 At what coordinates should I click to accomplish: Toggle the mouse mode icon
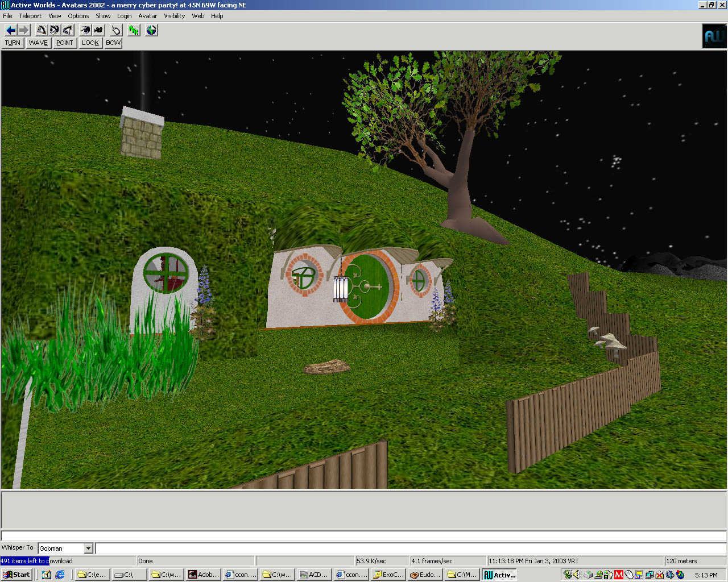point(116,30)
